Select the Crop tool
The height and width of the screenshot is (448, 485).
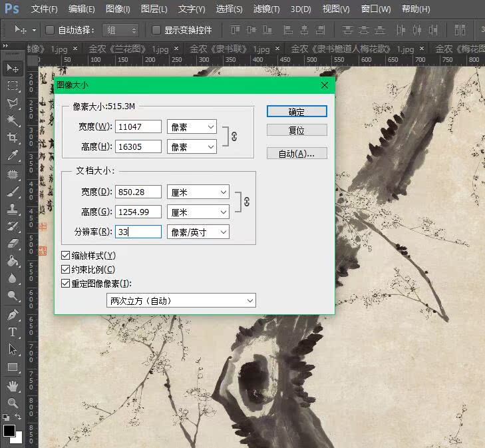(13, 137)
